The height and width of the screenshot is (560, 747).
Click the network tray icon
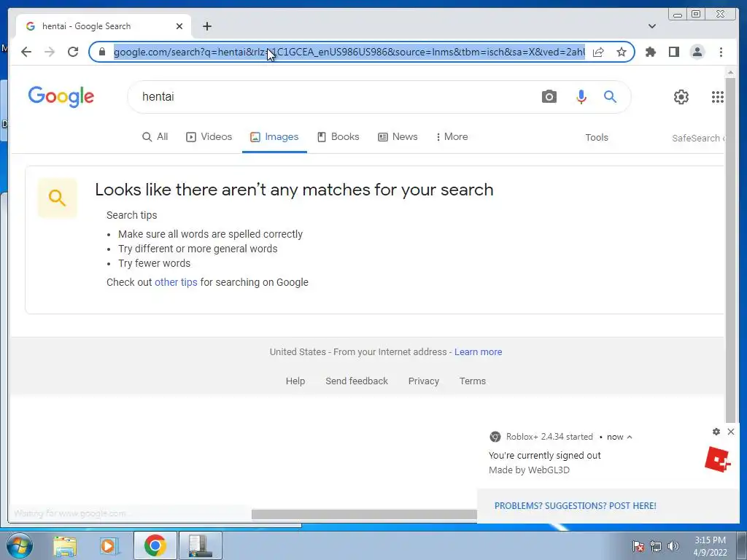tap(656, 546)
